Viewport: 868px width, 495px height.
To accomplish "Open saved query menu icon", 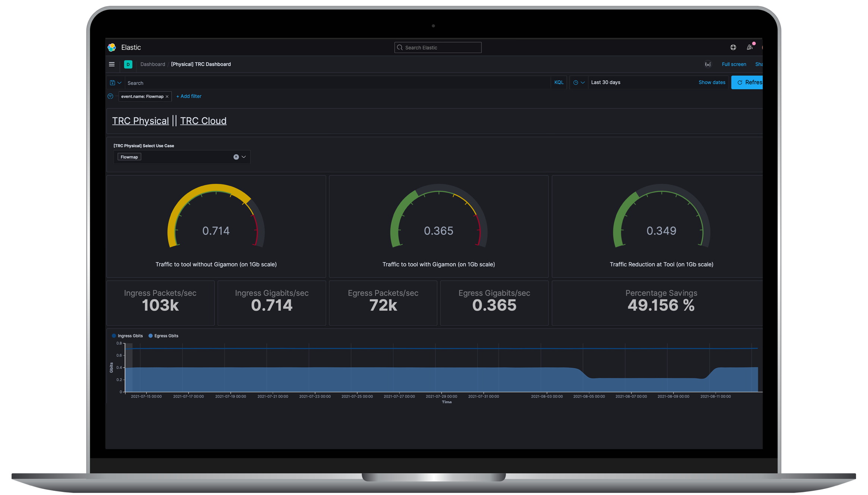I will point(115,83).
